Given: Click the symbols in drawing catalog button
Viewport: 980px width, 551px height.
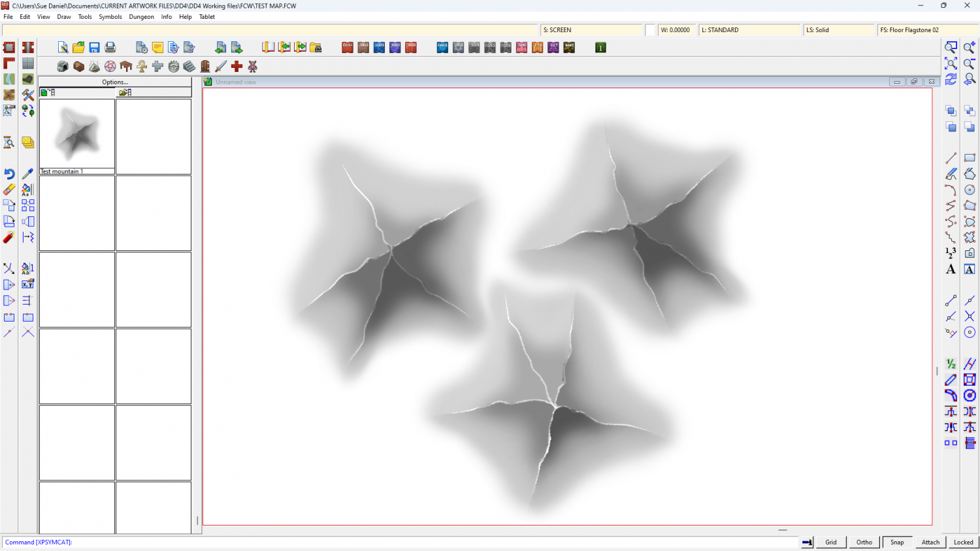Looking at the screenshot, I should 77,92.
